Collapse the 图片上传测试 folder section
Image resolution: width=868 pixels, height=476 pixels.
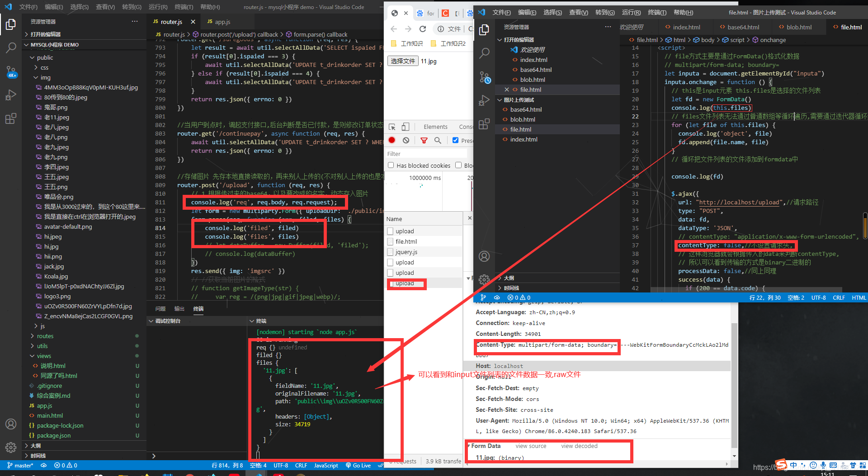click(x=519, y=100)
